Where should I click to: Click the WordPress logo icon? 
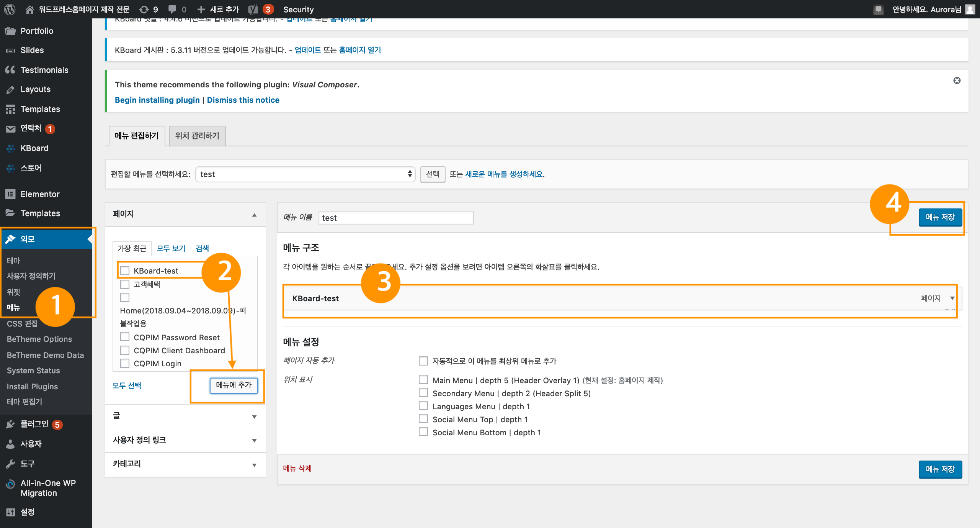click(x=10, y=9)
